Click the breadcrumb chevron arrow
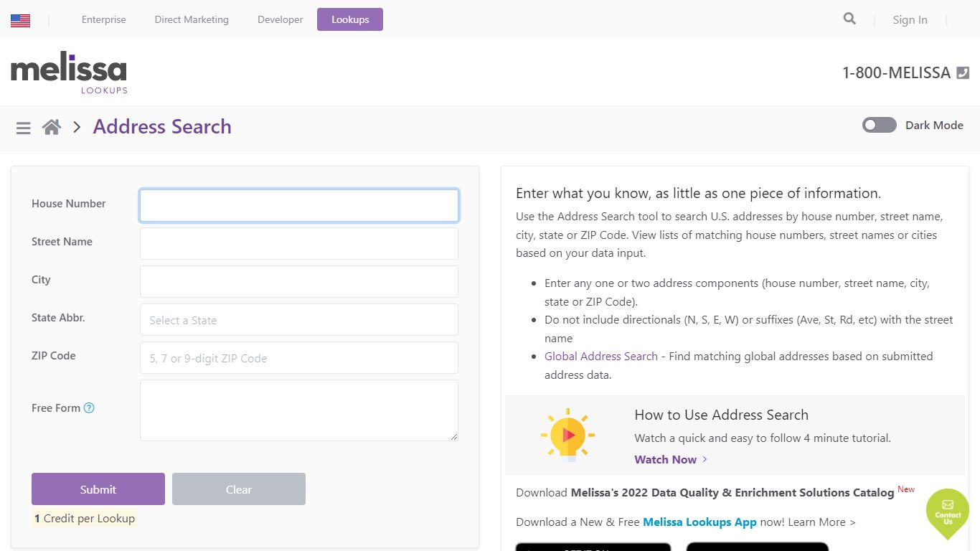980x551 pixels. click(x=77, y=128)
